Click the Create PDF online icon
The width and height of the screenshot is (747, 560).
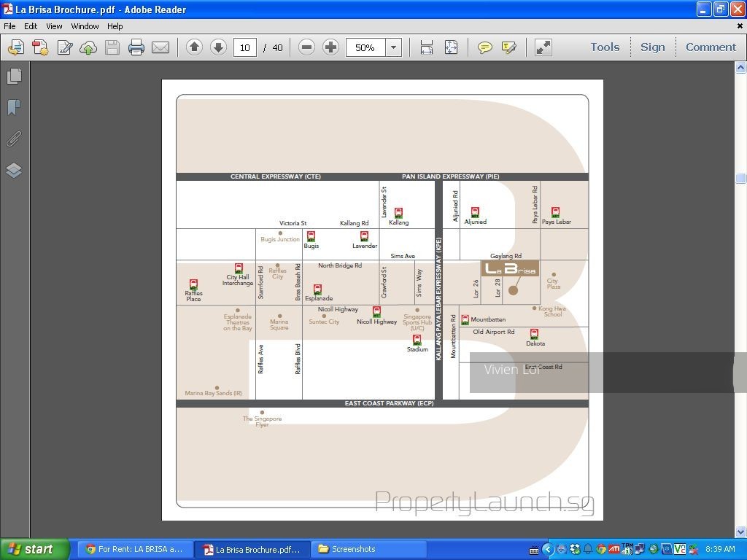41,47
